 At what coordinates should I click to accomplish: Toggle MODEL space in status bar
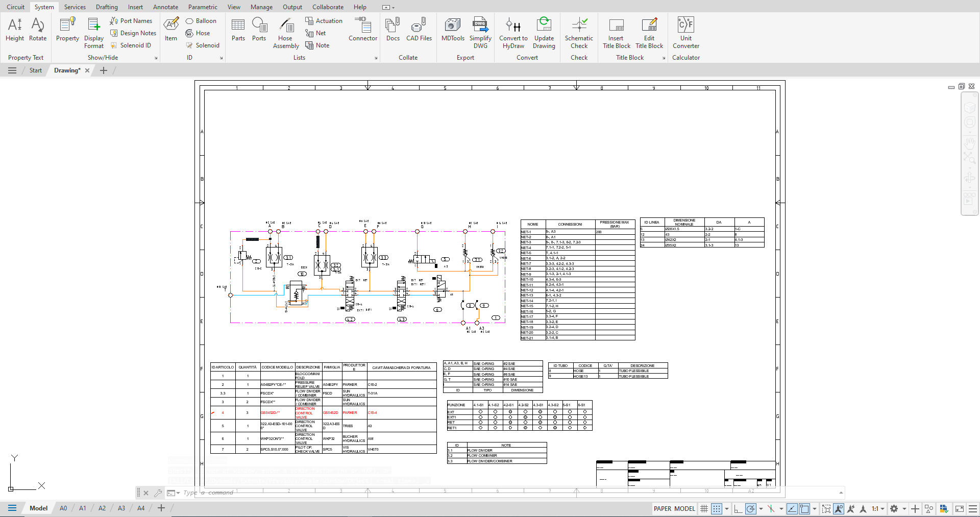[x=684, y=509]
